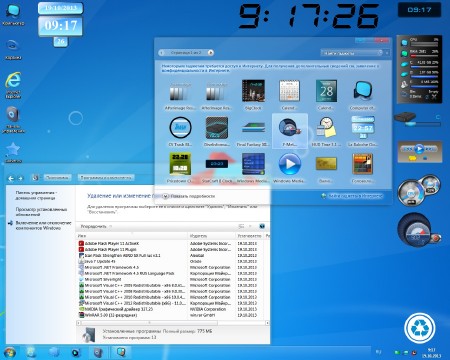Click language indicator in system tray
The height and width of the screenshot is (360, 450).
coord(378,352)
